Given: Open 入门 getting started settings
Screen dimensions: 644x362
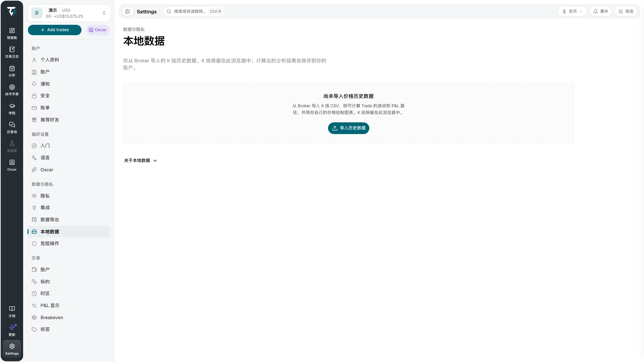Looking at the screenshot, I should coord(69,146).
